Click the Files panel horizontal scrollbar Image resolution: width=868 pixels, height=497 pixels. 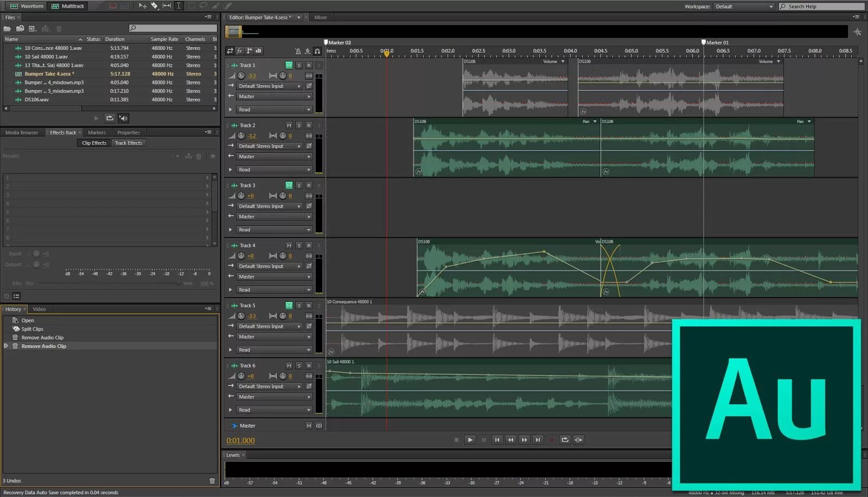(x=110, y=108)
